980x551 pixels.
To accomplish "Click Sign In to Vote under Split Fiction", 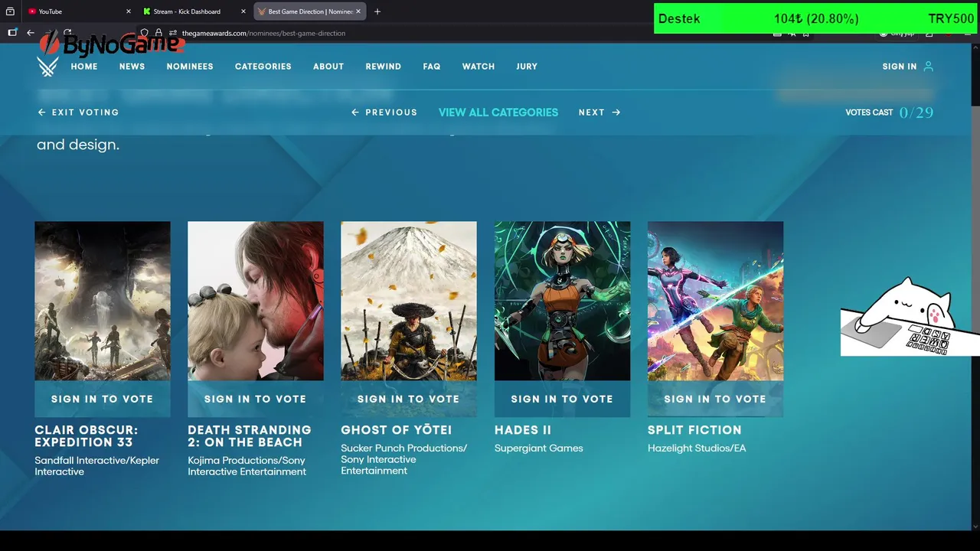I will [715, 399].
